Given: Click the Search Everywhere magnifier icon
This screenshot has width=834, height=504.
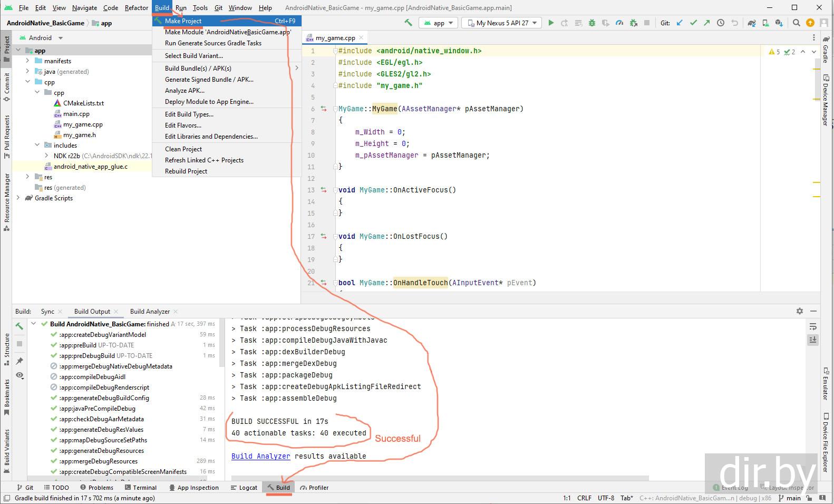Looking at the screenshot, I should pyautogui.click(x=797, y=23).
